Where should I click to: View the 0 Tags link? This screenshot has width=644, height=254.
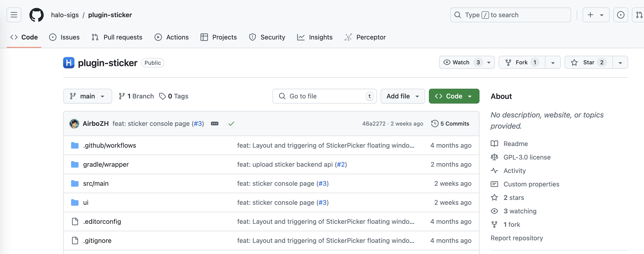coord(174,96)
